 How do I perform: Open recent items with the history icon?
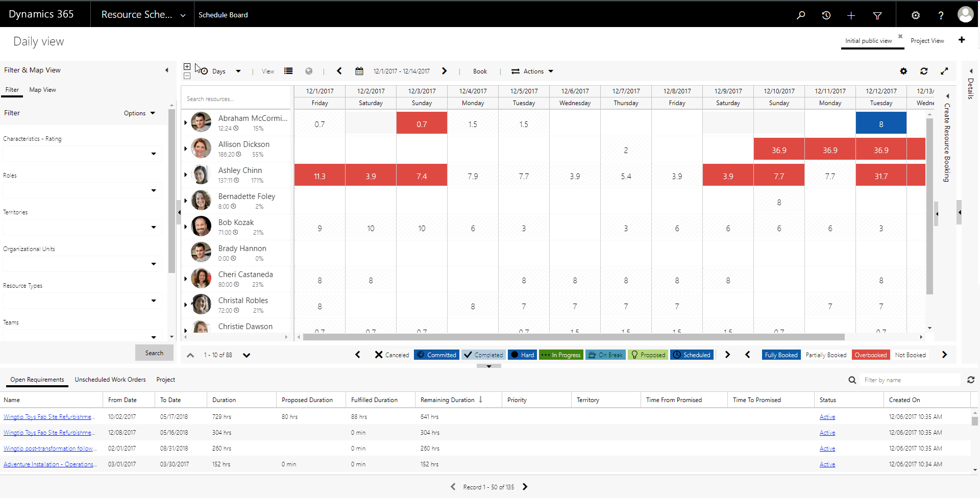coord(826,15)
